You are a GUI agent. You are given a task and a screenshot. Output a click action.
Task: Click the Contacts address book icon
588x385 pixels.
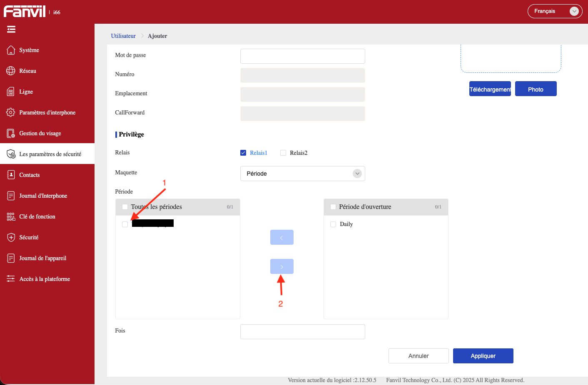click(x=11, y=175)
